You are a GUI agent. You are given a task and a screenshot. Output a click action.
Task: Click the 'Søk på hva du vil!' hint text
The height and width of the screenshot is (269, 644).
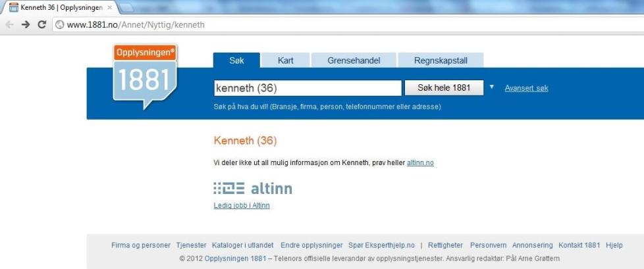coord(327,107)
